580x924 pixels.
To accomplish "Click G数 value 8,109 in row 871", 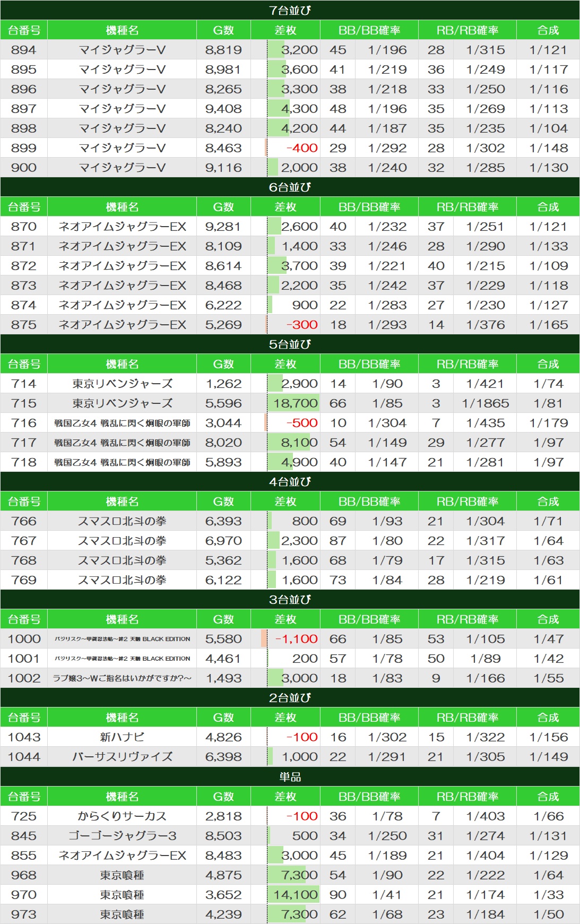I will [223, 246].
